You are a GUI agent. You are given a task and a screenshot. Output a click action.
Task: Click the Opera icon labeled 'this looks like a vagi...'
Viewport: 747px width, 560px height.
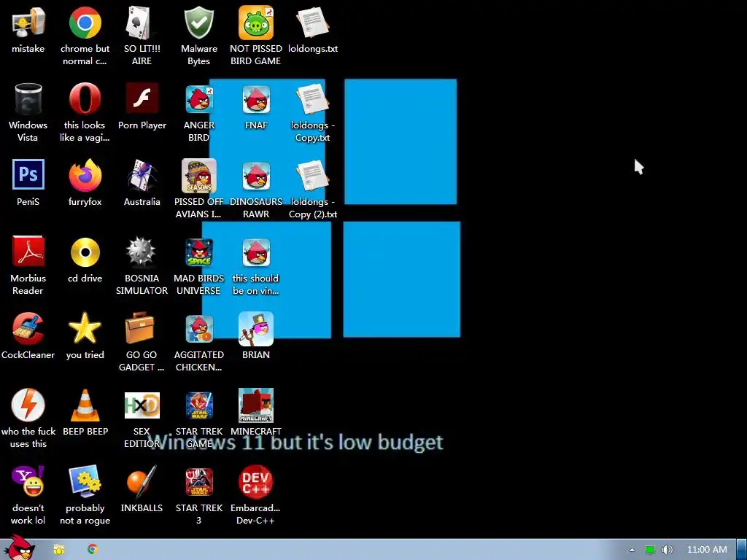85,99
